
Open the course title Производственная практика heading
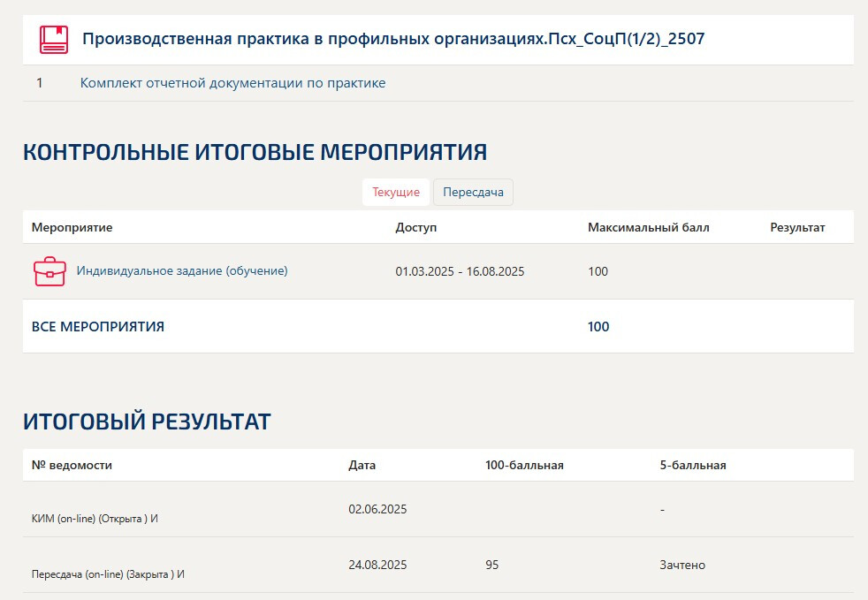[x=393, y=39]
